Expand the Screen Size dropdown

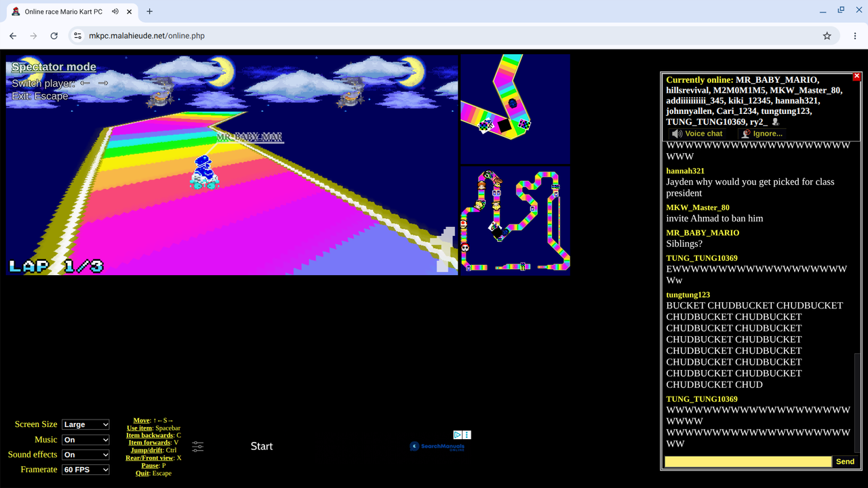coord(85,424)
